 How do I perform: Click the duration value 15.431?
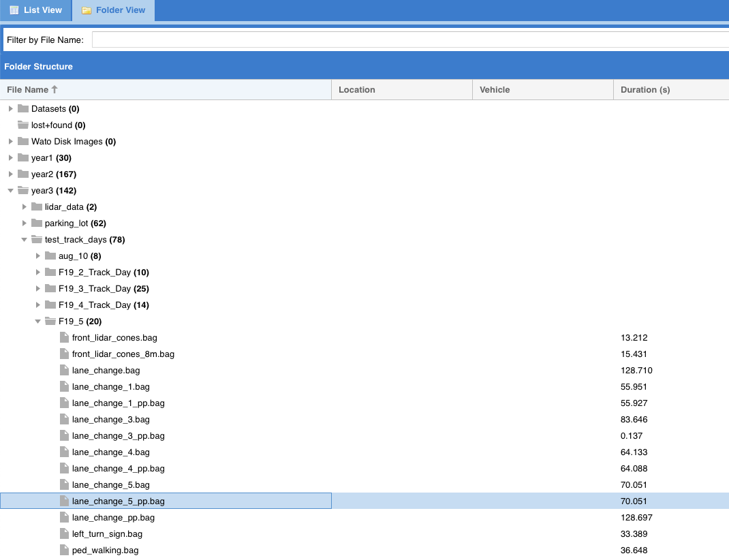point(634,354)
